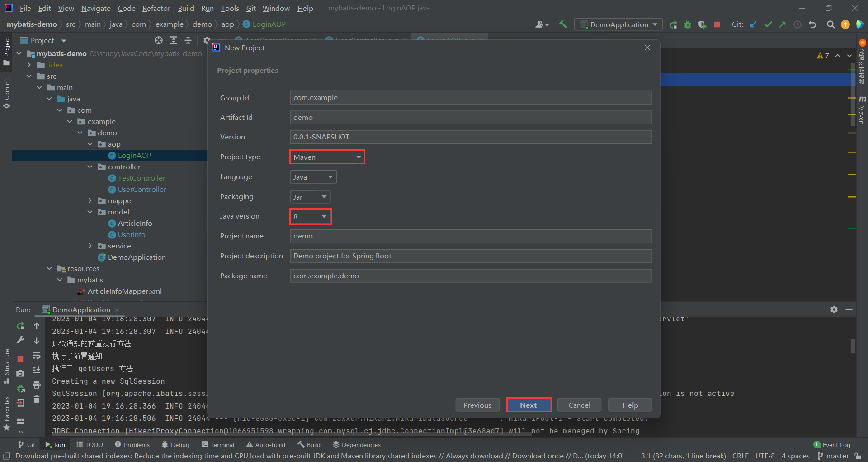Click CRLF line separator in status bar

[741, 456]
